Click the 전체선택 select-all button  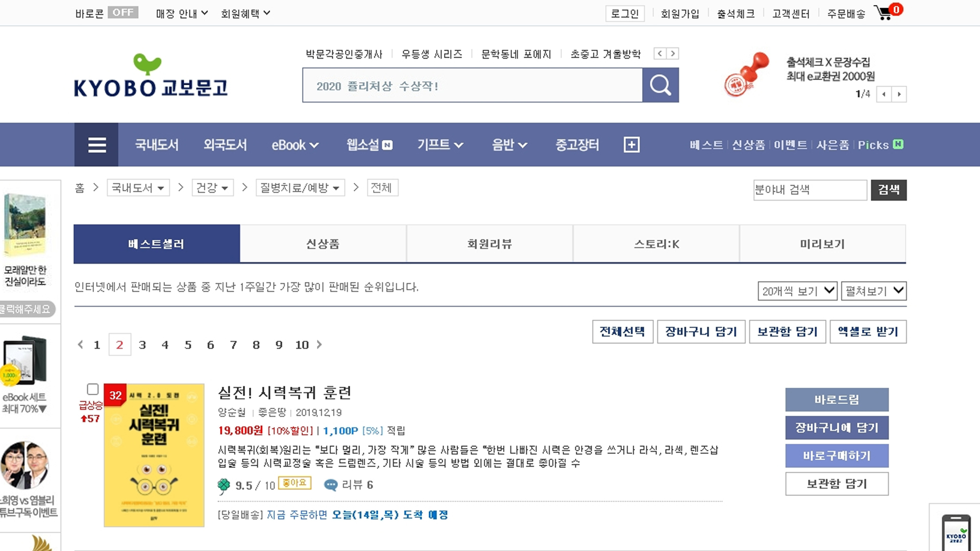click(622, 332)
